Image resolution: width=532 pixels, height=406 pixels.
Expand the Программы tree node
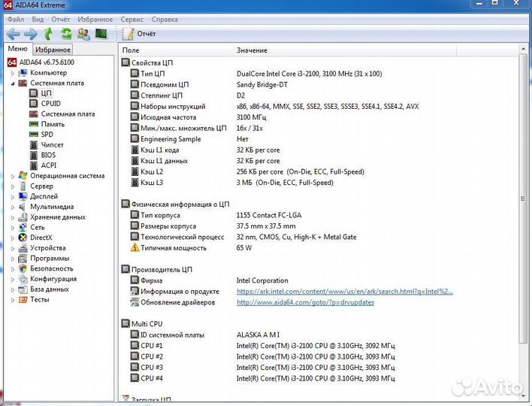coord(13,259)
